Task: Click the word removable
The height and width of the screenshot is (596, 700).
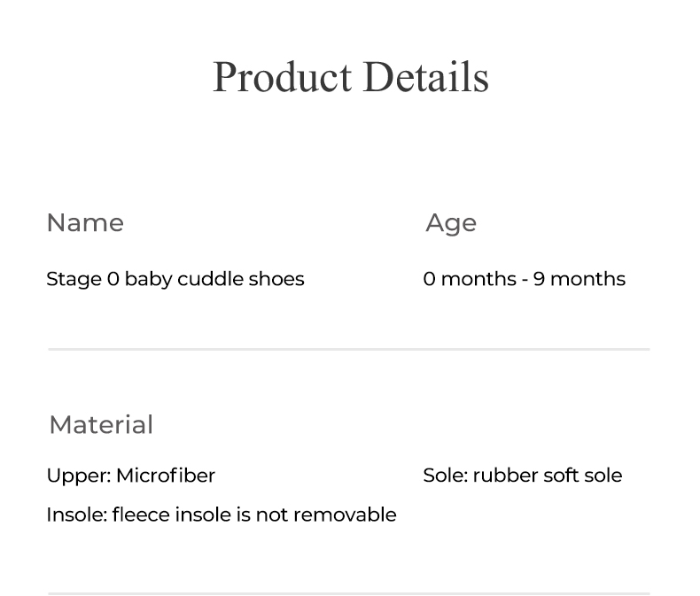Action: tap(345, 515)
